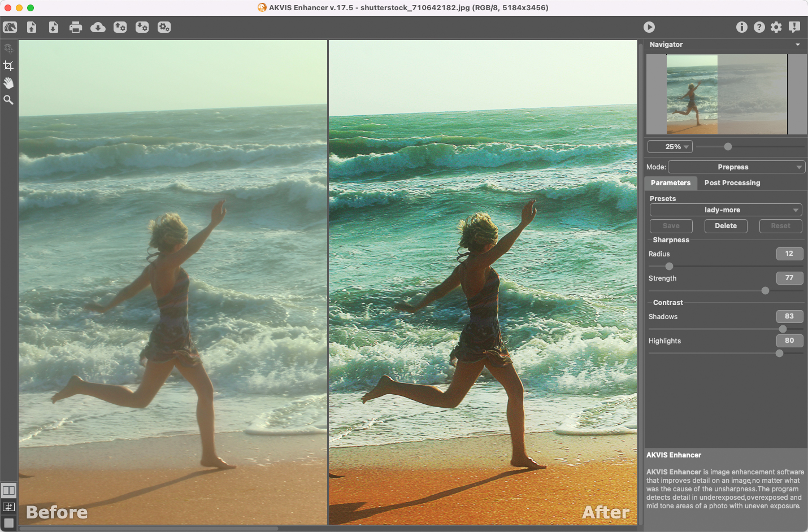The image size is (808, 532).
Task: Run image processing with play button
Action: coord(649,27)
